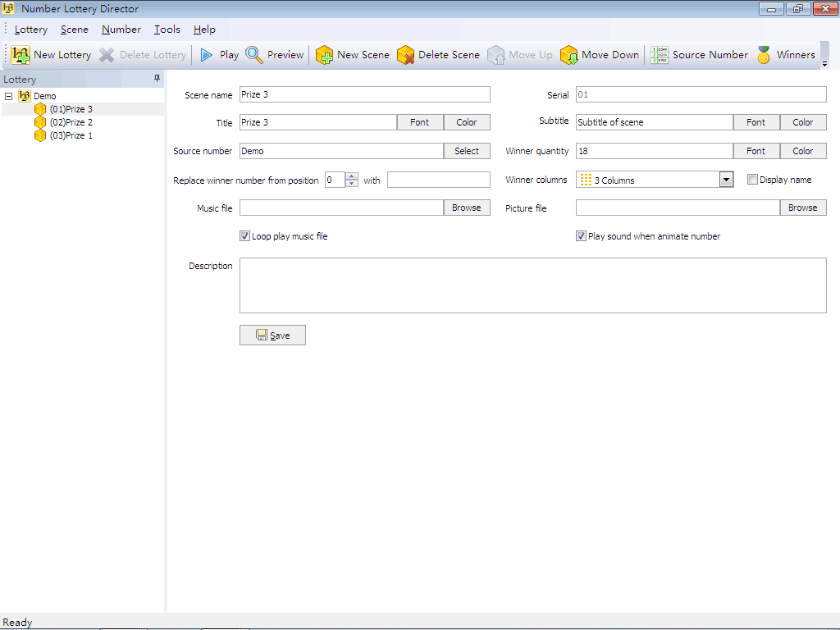Screen dimensions: 840x630
Task: Toggle the Display name checkbox
Action: 752,180
